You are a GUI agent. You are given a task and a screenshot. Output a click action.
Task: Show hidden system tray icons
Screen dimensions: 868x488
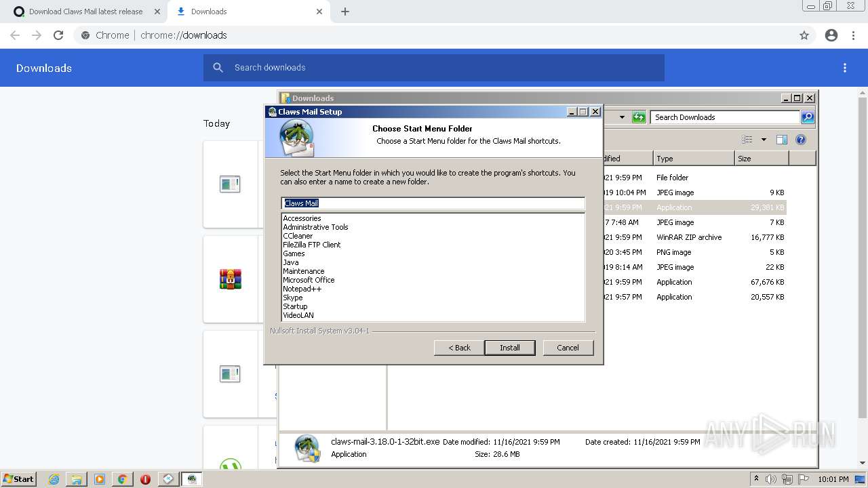(x=756, y=479)
